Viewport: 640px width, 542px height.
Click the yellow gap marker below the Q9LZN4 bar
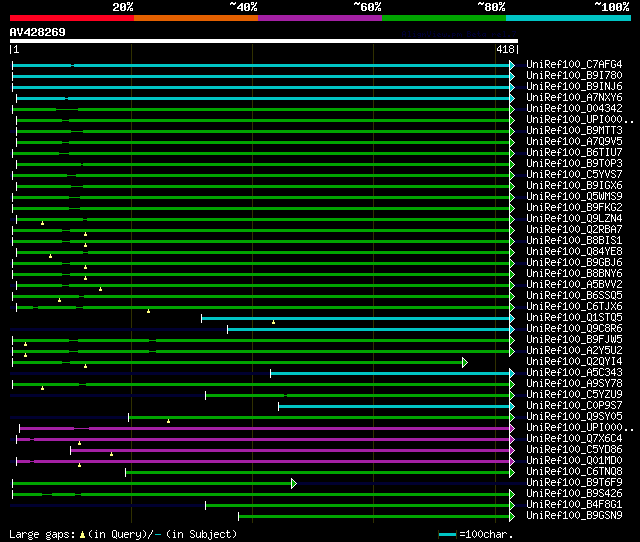[x=42, y=223]
